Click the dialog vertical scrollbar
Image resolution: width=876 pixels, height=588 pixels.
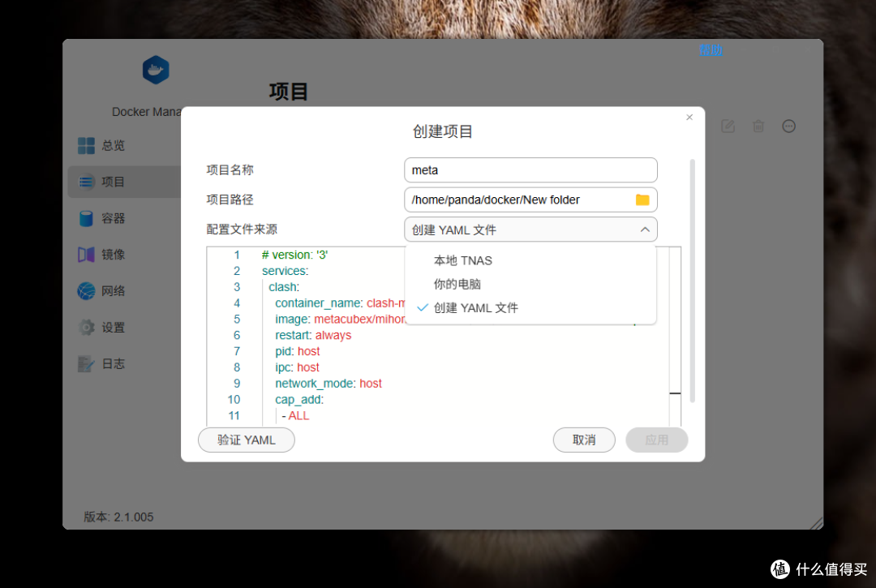692,281
